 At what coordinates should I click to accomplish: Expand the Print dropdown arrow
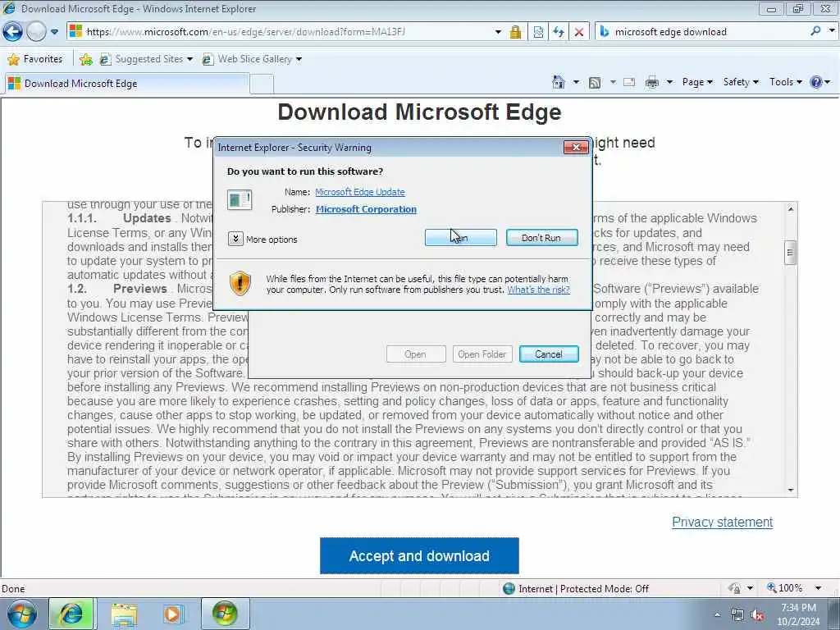click(669, 83)
